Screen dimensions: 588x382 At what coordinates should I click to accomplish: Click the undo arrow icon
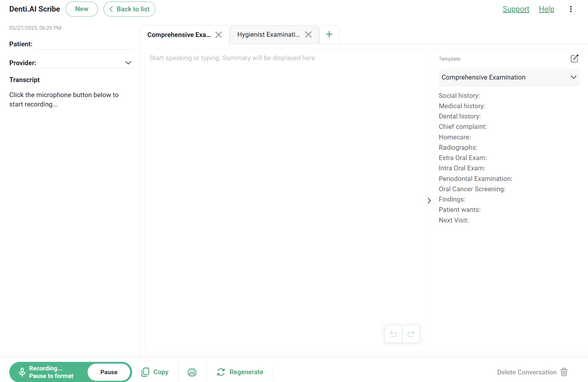(393, 334)
